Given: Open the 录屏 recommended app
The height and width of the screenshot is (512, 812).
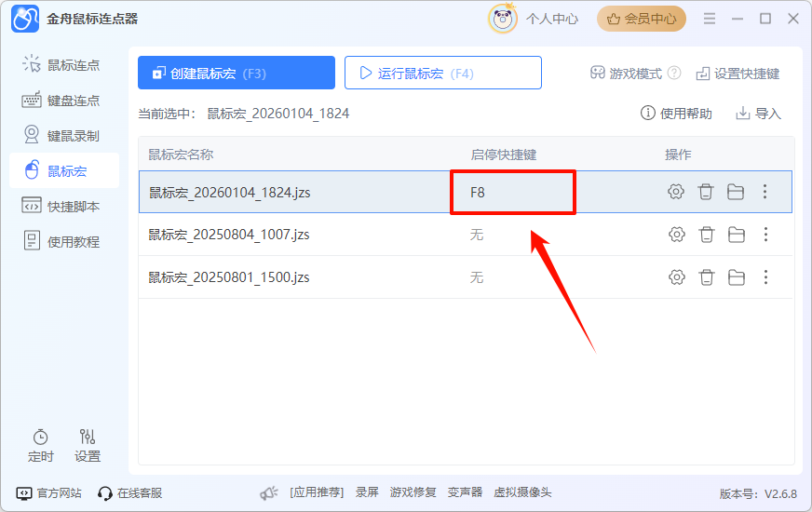Looking at the screenshot, I should click(x=367, y=492).
